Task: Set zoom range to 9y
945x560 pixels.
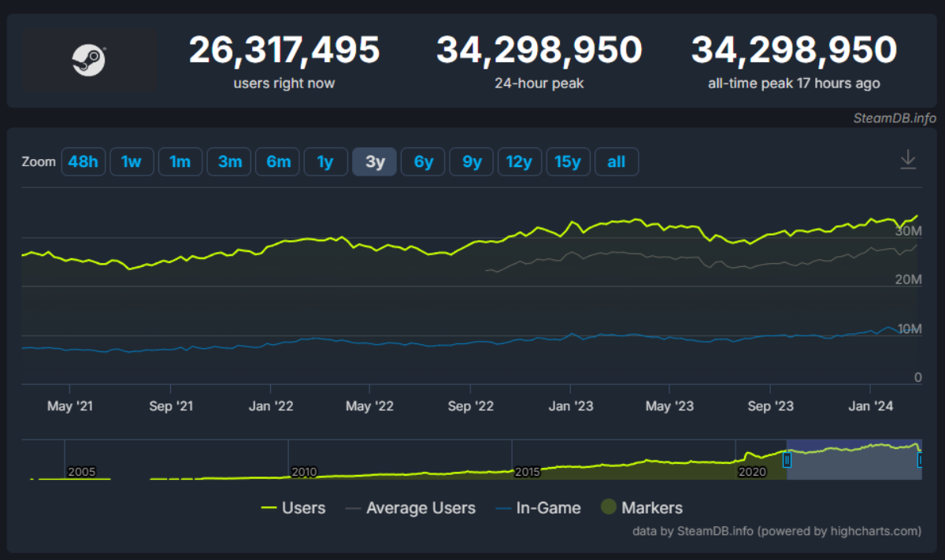Action: pyautogui.click(x=472, y=161)
